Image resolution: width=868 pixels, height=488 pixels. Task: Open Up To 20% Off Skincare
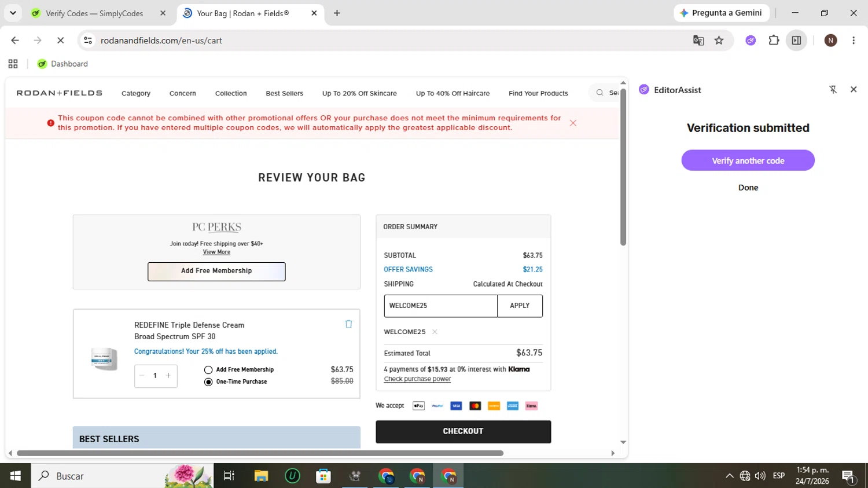click(359, 93)
